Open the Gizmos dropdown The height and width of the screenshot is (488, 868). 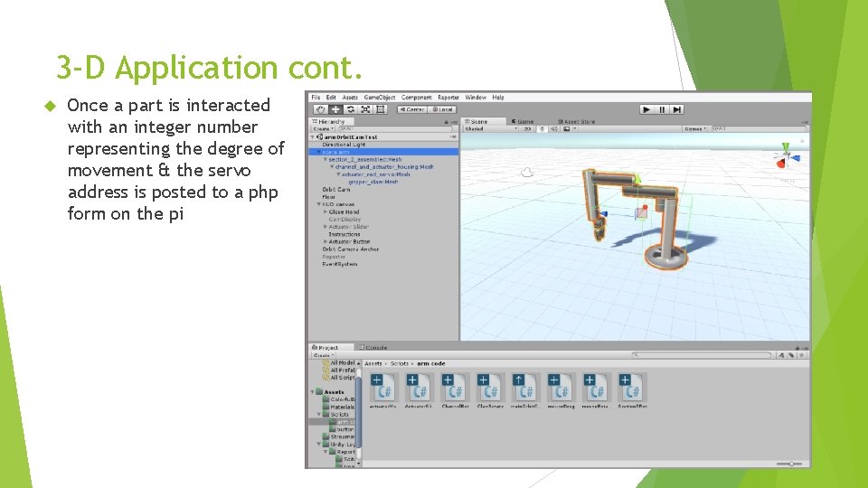[695, 129]
